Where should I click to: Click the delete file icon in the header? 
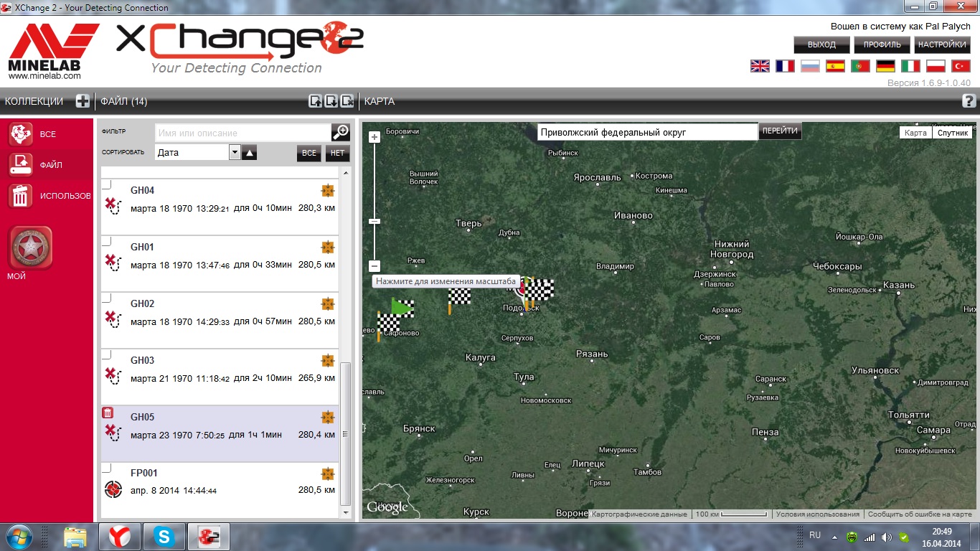pyautogui.click(x=347, y=101)
